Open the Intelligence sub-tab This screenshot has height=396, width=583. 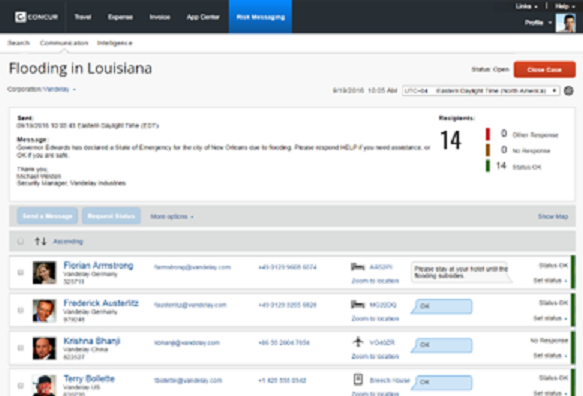coord(115,43)
